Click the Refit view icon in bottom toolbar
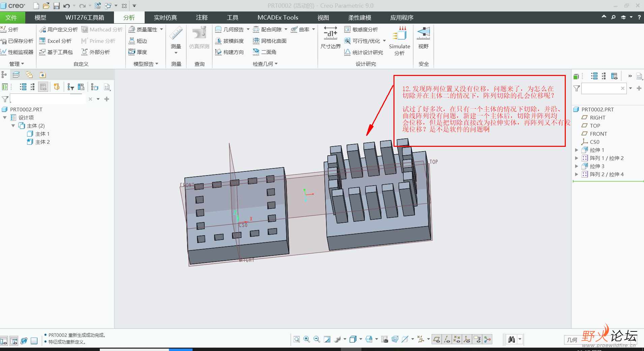This screenshot has width=644, height=351. point(296,339)
